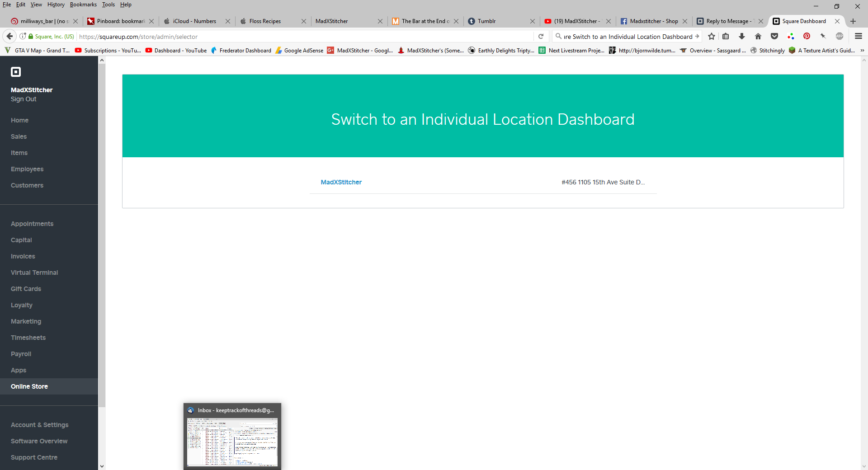Select the MadXStitcher location link
This screenshot has height=470, width=868.
(x=341, y=182)
